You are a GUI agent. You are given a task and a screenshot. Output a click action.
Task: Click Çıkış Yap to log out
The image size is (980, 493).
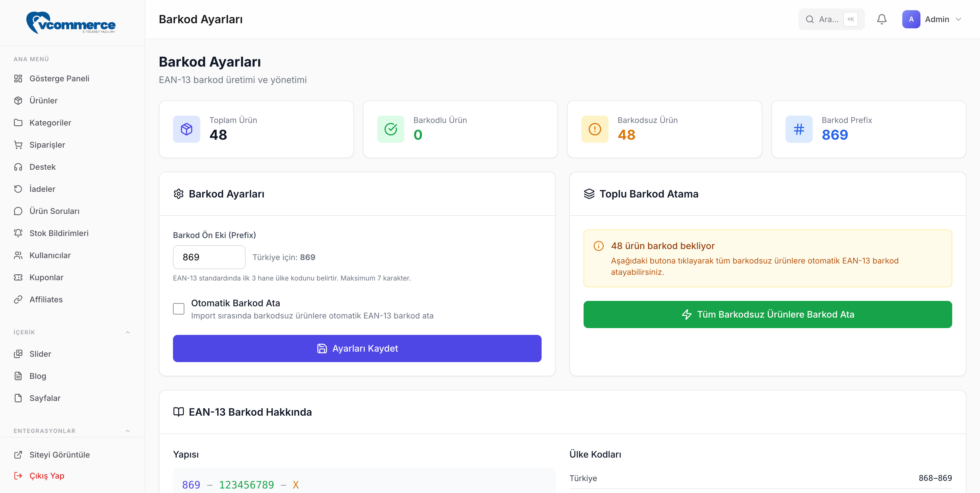(x=47, y=475)
